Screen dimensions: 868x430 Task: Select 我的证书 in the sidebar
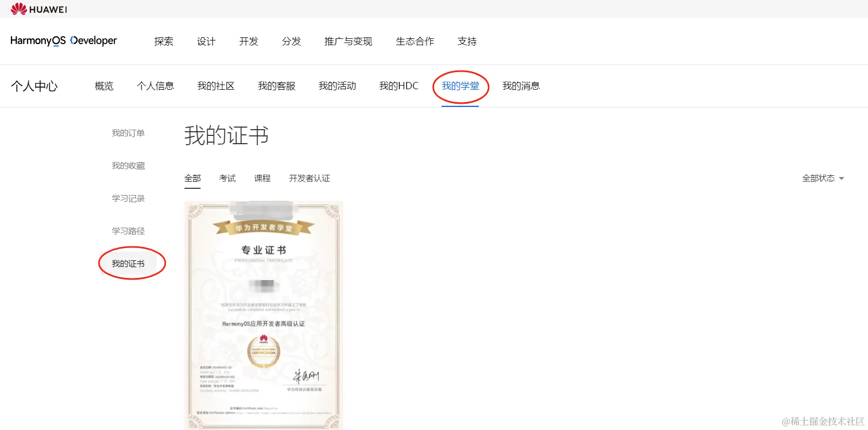pos(128,264)
